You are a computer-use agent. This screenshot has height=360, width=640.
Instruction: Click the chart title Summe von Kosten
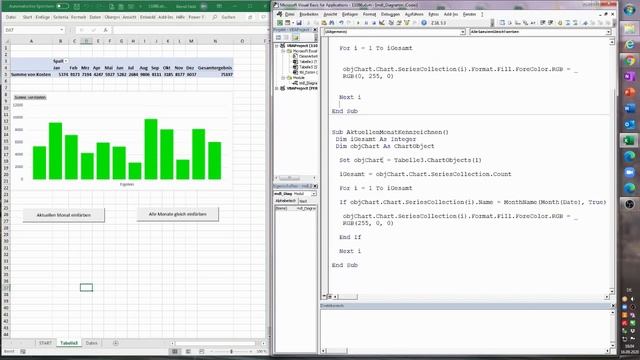coord(30,97)
